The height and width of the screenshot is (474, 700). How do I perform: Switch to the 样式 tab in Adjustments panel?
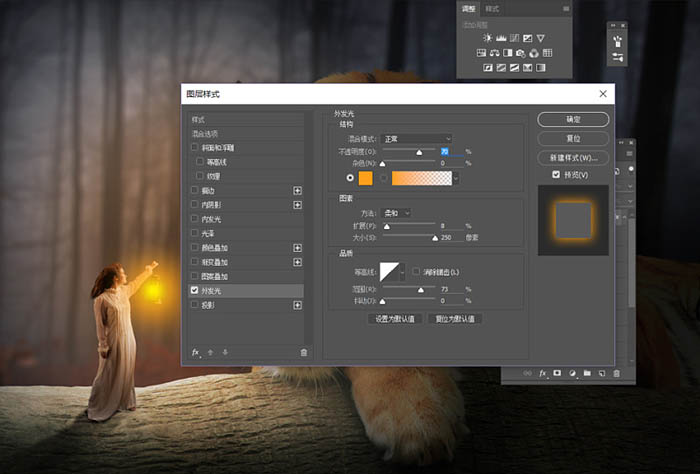492,8
